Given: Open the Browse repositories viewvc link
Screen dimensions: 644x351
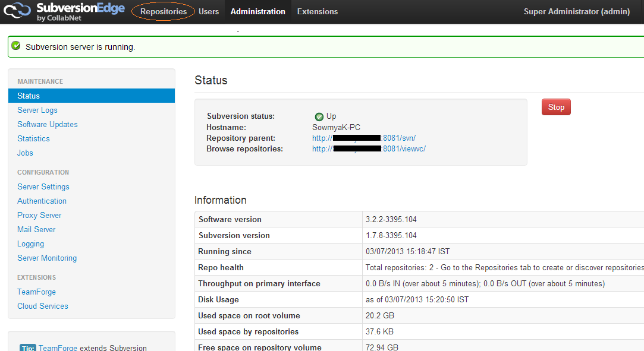Looking at the screenshot, I should (369, 148).
